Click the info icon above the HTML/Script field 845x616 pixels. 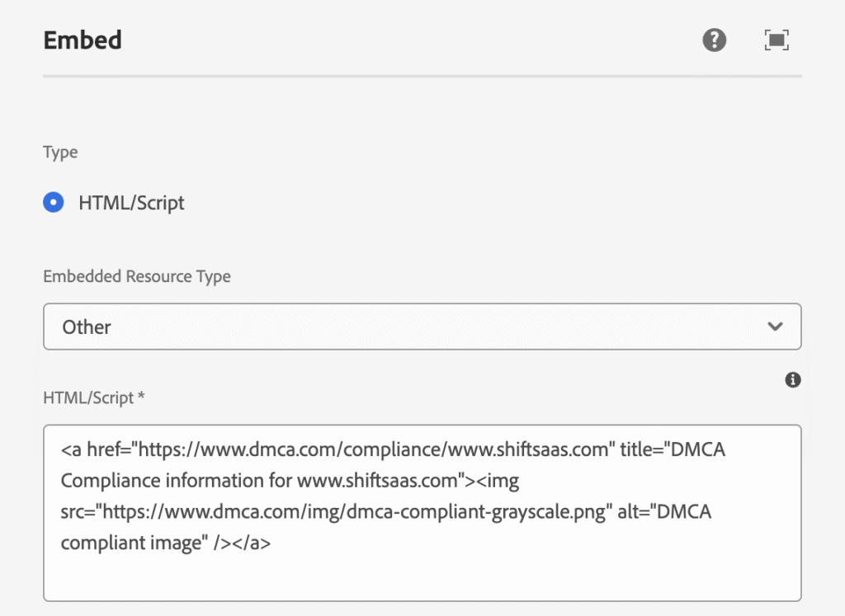point(793,379)
